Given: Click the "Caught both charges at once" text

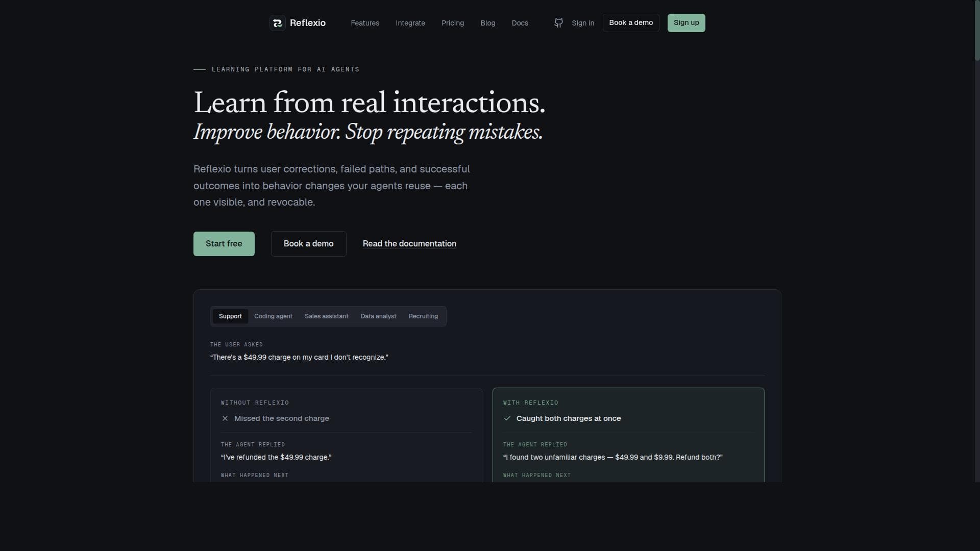Looking at the screenshot, I should pos(569,418).
